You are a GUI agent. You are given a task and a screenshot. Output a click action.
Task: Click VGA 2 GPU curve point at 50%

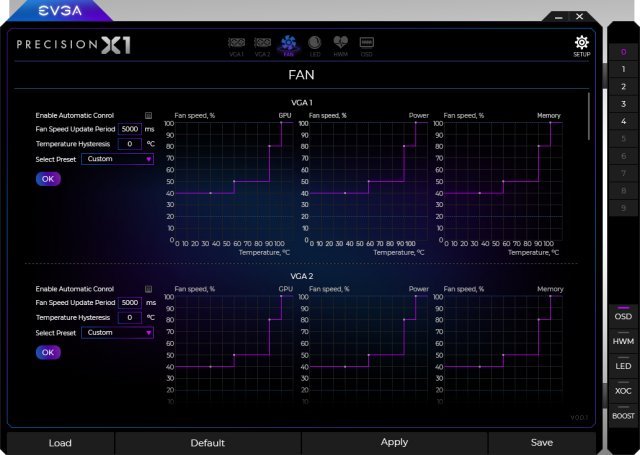[234, 355]
